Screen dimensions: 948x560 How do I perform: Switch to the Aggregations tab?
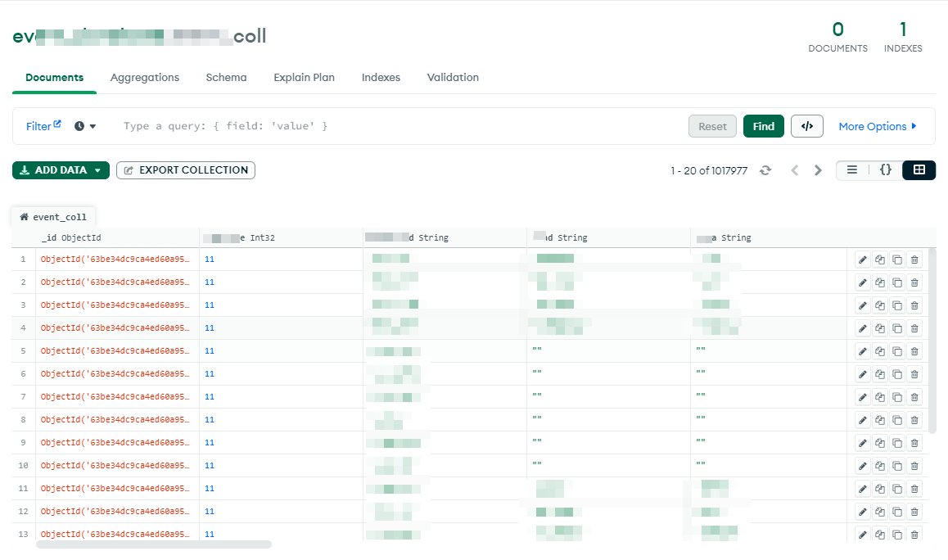click(145, 78)
